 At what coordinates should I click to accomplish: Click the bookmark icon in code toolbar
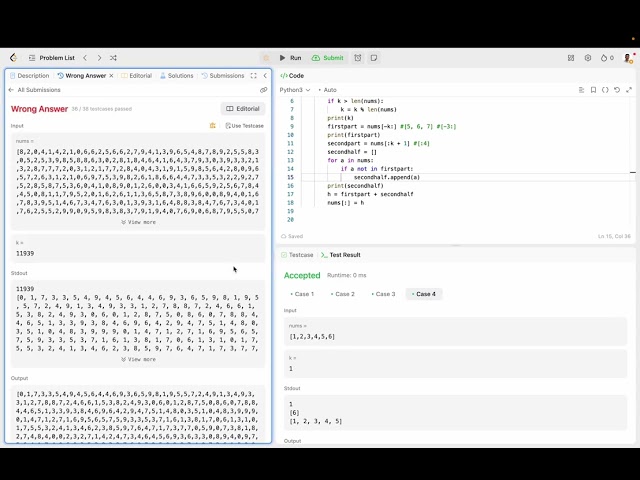tap(593, 90)
